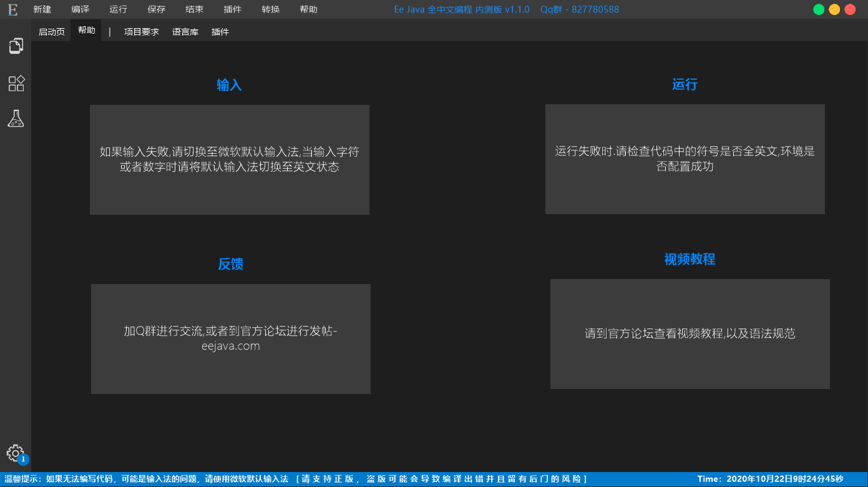868x487 pixels.
Task: Click the video tutorial forum card
Action: (690, 334)
